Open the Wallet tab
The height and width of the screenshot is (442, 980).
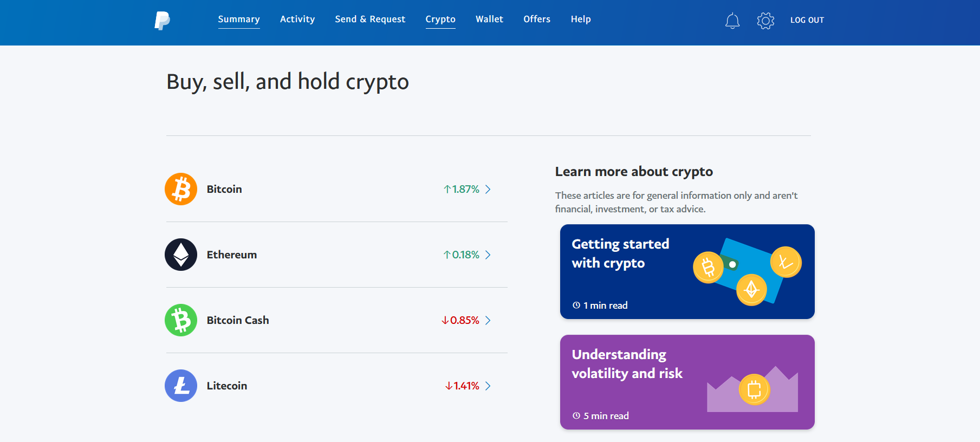coord(489,19)
